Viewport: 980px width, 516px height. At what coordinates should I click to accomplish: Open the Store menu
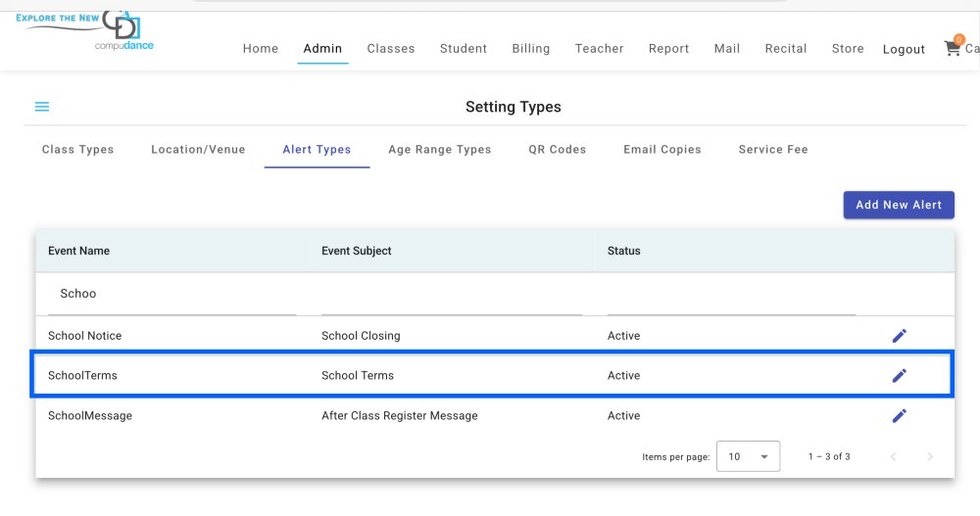pos(848,49)
